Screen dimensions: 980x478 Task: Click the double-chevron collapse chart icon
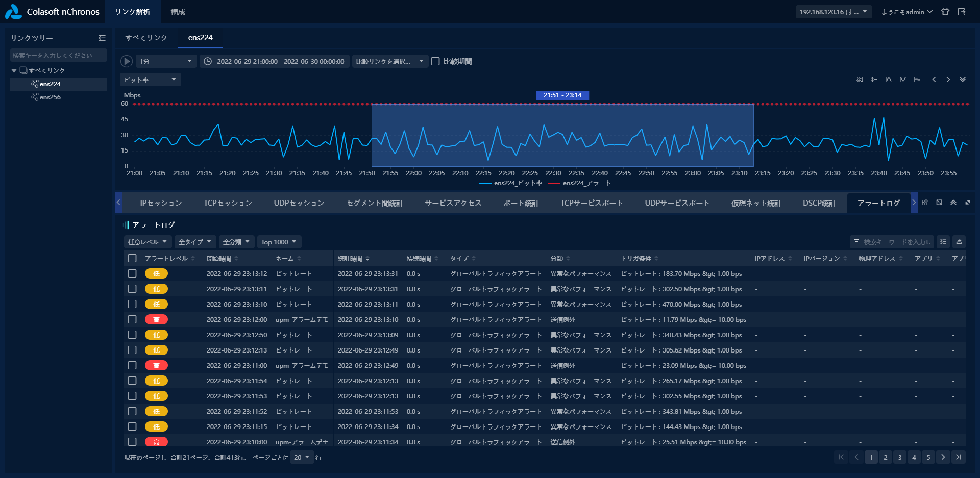click(963, 80)
